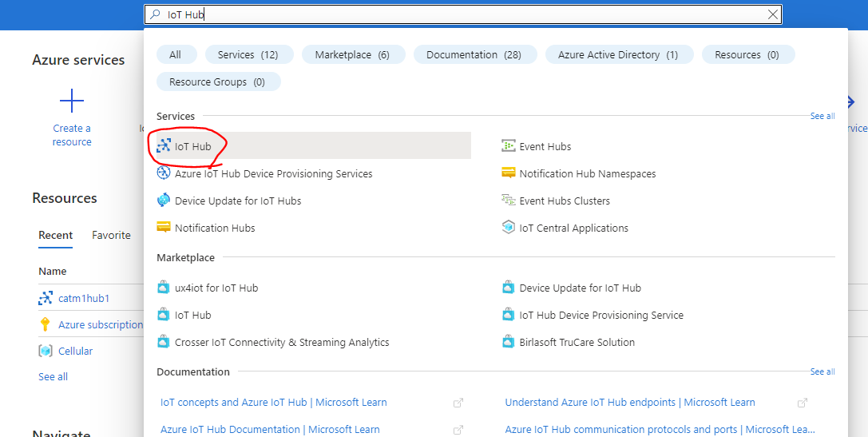The height and width of the screenshot is (437, 868).
Task: Open Notification Hubs service
Action: 215,228
